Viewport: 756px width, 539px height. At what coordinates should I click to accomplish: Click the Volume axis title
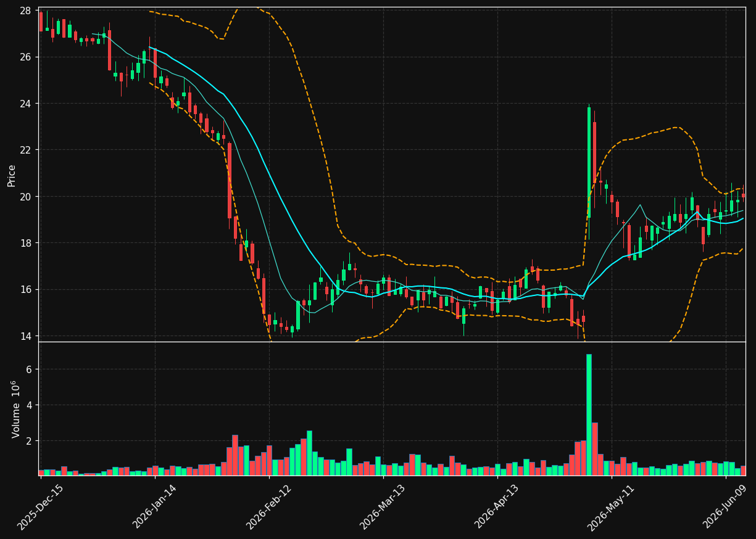point(16,409)
